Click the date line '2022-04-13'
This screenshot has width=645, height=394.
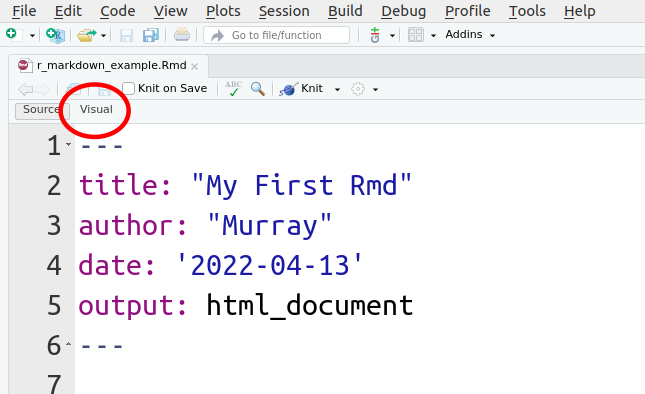221,265
